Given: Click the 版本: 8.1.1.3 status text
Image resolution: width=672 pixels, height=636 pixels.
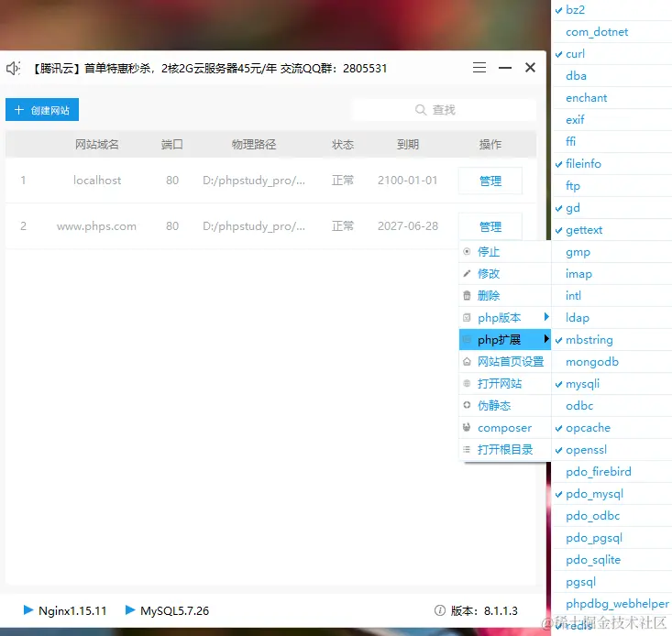Looking at the screenshot, I should [484, 610].
